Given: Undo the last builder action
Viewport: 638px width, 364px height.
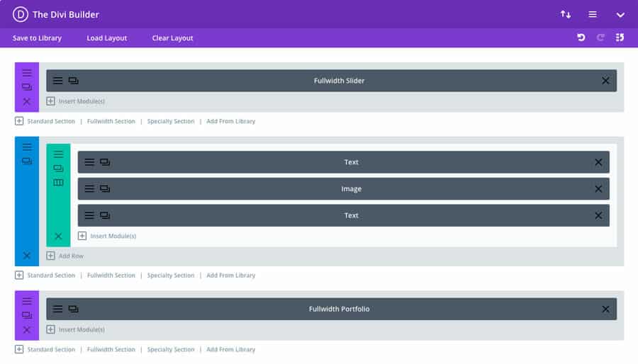Looking at the screenshot, I should (x=581, y=38).
